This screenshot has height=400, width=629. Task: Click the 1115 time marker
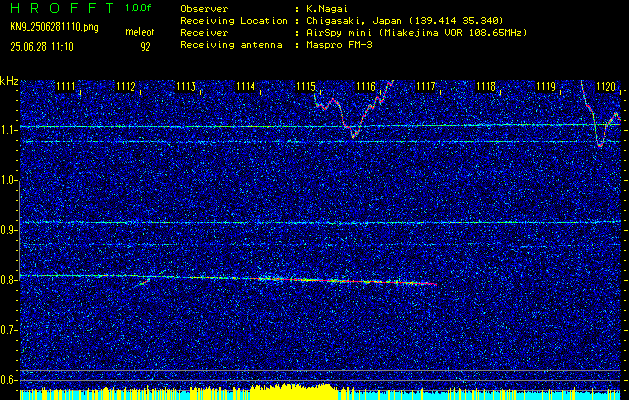tap(306, 86)
